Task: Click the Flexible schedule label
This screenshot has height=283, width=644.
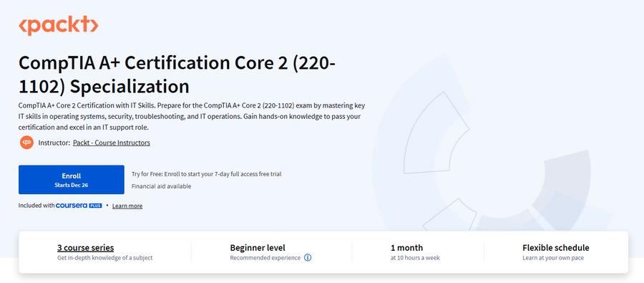Action: [x=556, y=248]
